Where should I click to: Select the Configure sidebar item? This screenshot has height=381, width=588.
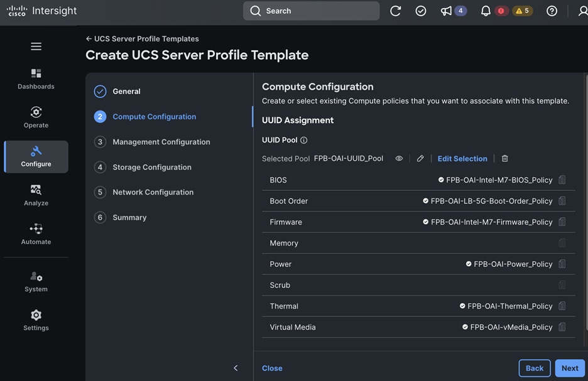click(x=36, y=156)
